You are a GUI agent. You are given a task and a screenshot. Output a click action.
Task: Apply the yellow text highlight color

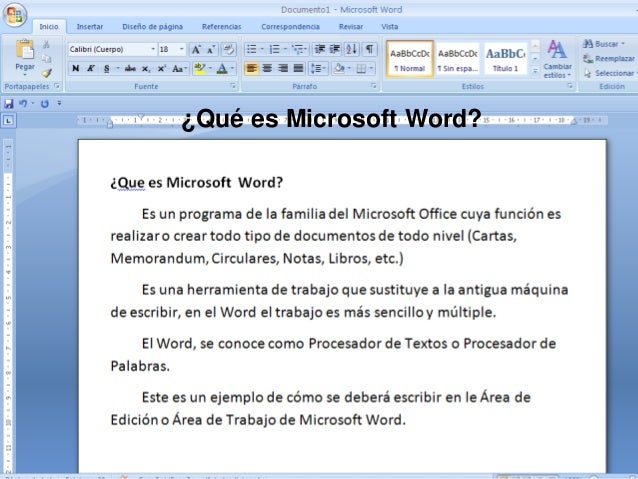pyautogui.click(x=199, y=68)
